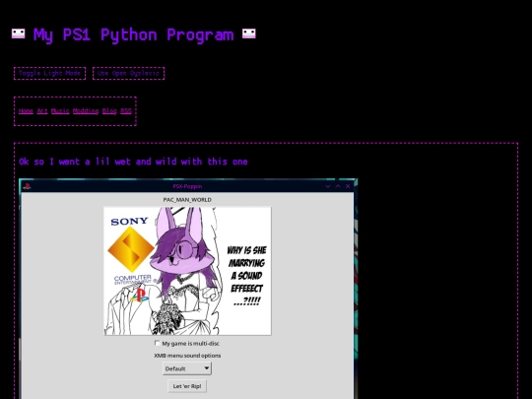Image resolution: width=532 pixels, height=399 pixels.
Task: Click the 'Ok so I went a lil wet and wild' heading
Action: (133, 162)
